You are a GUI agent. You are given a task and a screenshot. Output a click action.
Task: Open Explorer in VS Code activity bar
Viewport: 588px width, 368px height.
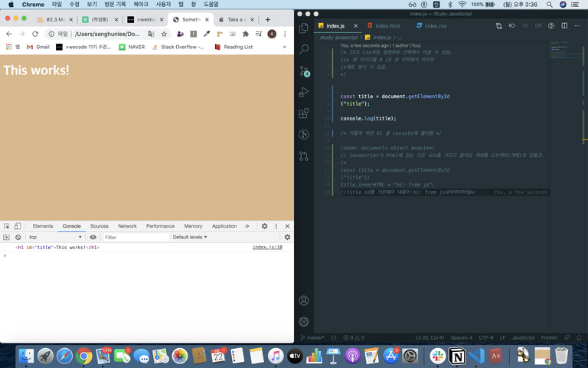pos(304,28)
